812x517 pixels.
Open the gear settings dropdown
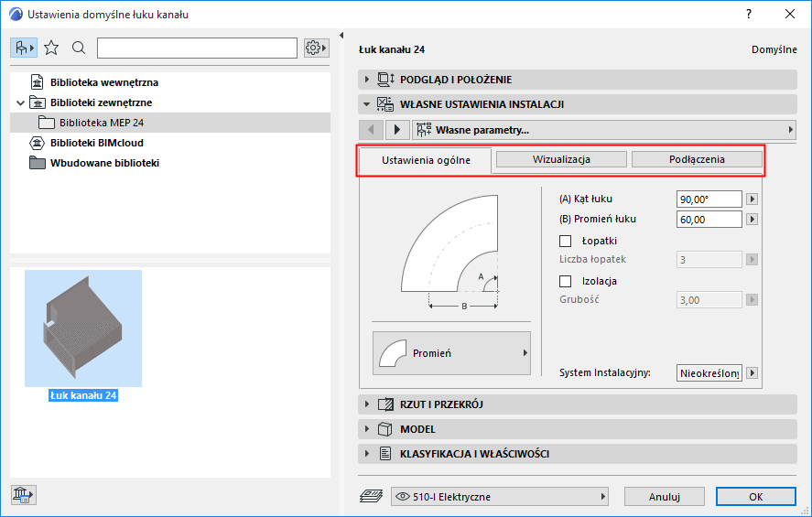tap(317, 48)
